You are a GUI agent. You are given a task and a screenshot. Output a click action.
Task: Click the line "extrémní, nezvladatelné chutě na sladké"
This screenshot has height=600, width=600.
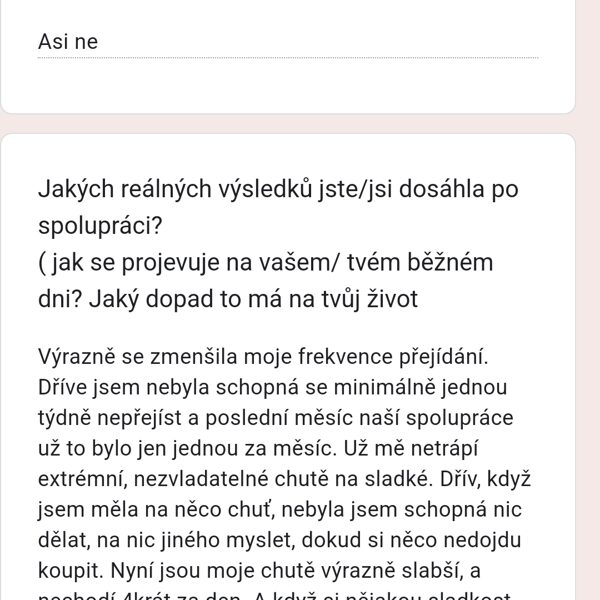click(284, 479)
